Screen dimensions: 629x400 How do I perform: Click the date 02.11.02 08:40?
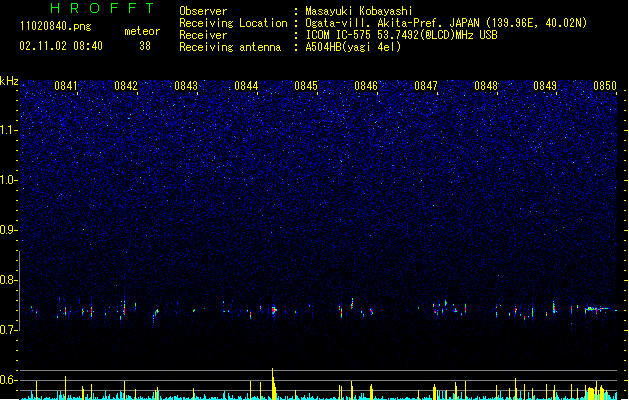(x=61, y=46)
